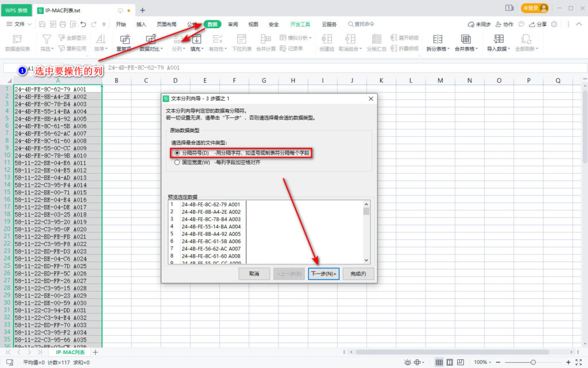Image resolution: width=588 pixels, height=368 pixels.
Task: Select the 分隔符号(D) delimiter radio option
Action: click(177, 153)
